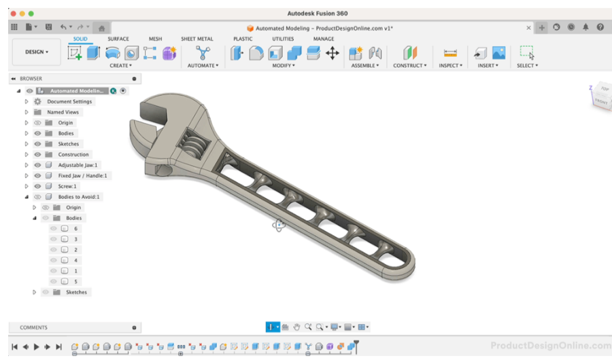Launch the Automated Modeling tool icon

point(203,53)
